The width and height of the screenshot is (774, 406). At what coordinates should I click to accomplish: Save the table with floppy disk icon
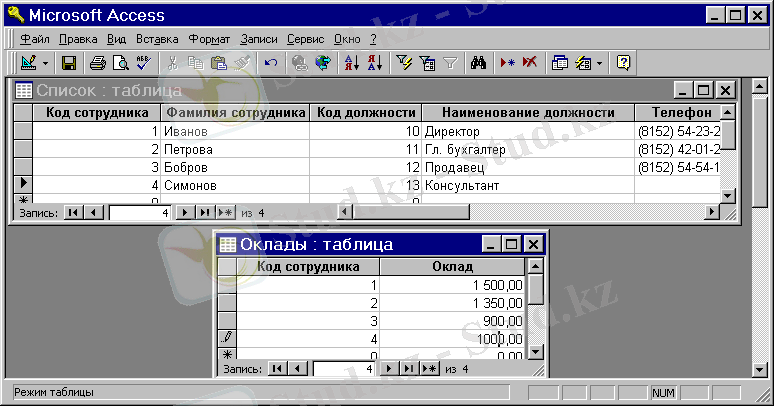69,63
